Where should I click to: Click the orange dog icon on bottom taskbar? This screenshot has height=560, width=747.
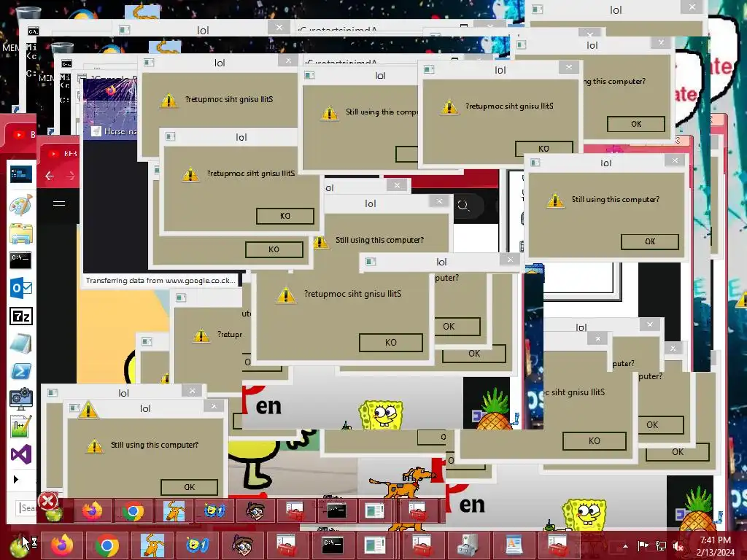(x=152, y=545)
